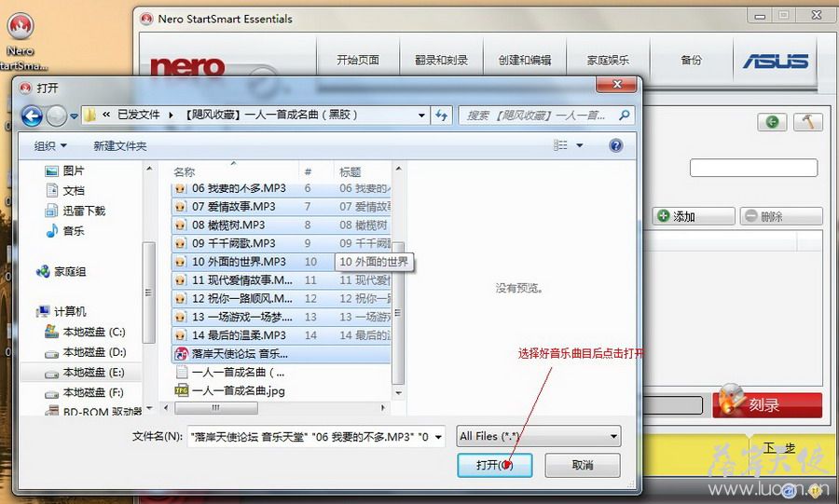The width and height of the screenshot is (839, 504).
Task: Switch to 开始页面 tab in Nero
Action: click(x=358, y=60)
